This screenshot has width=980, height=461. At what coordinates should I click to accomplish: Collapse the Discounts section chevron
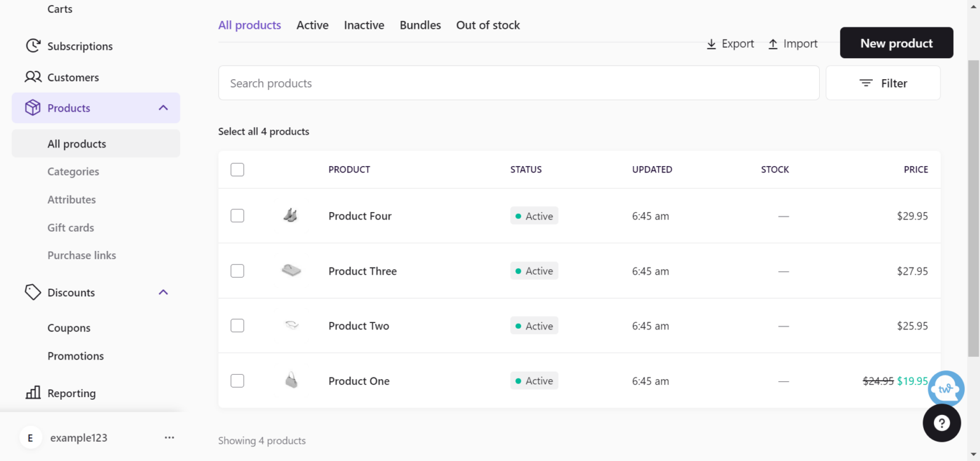coord(163,292)
